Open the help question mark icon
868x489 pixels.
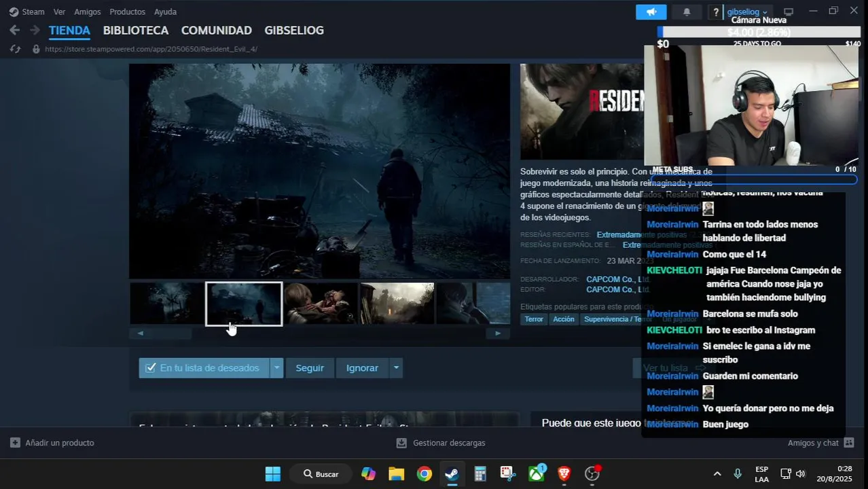(x=716, y=12)
